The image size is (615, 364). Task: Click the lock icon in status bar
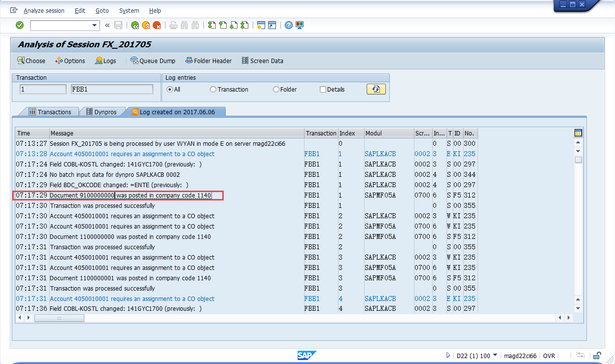click(597, 355)
